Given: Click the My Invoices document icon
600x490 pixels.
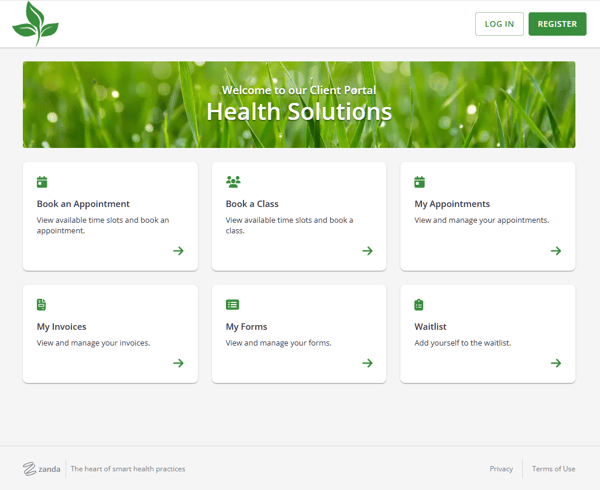Looking at the screenshot, I should click(42, 304).
